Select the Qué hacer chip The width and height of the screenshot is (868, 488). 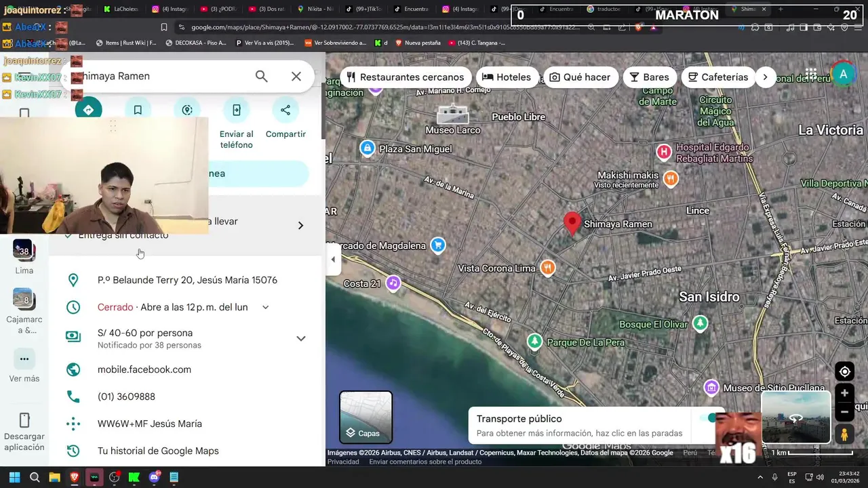[580, 77]
